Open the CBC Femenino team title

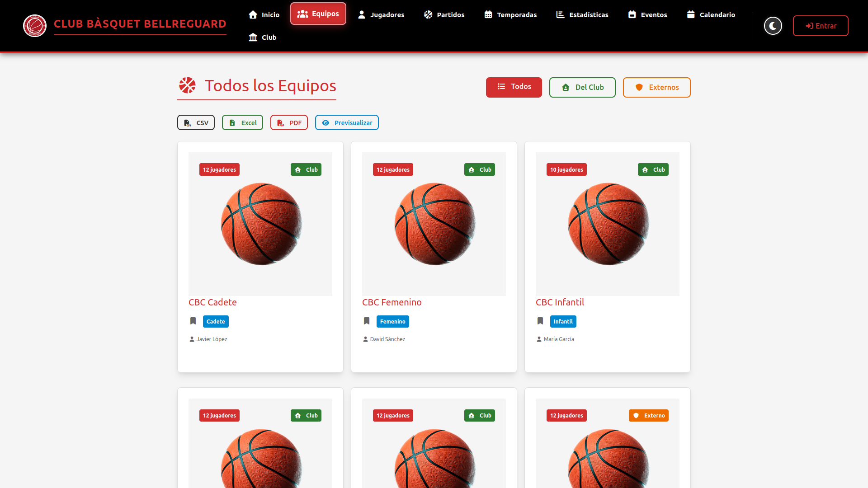click(392, 302)
